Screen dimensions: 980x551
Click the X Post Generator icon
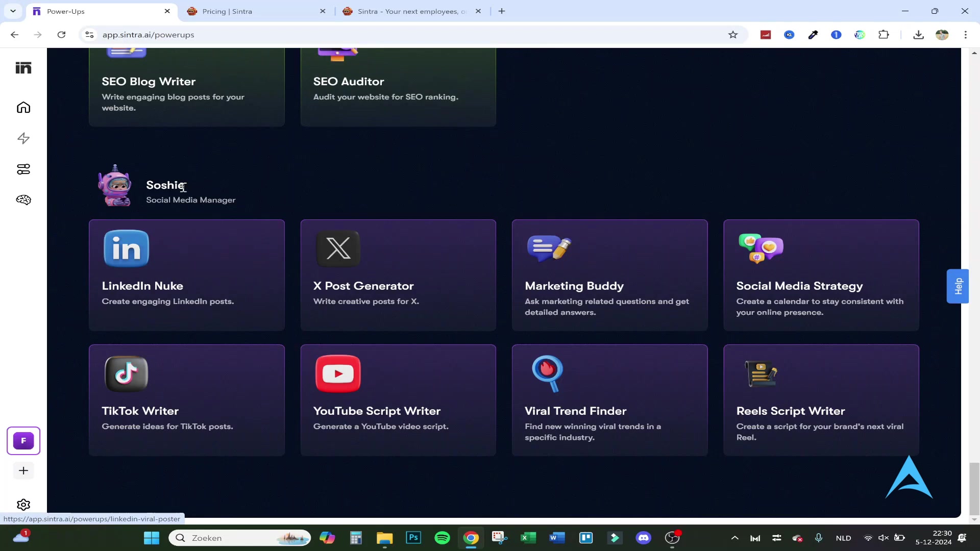click(338, 248)
